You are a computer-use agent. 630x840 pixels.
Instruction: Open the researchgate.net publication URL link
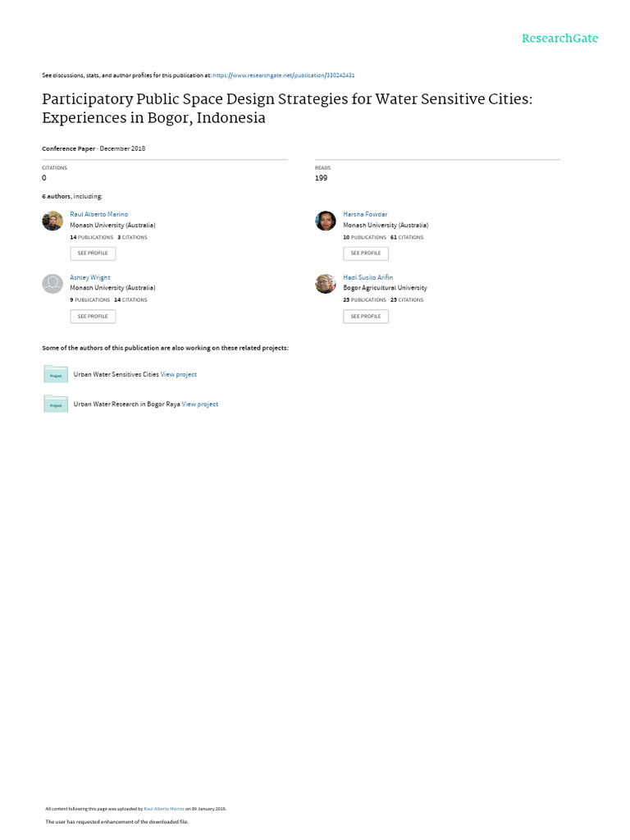click(x=284, y=75)
